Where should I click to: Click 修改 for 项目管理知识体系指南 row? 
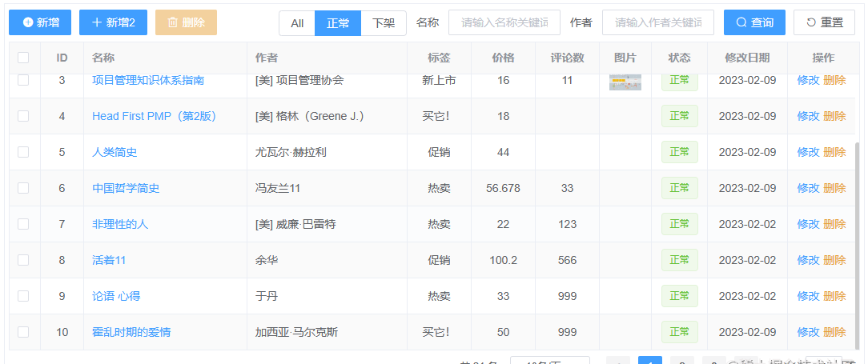coord(808,80)
